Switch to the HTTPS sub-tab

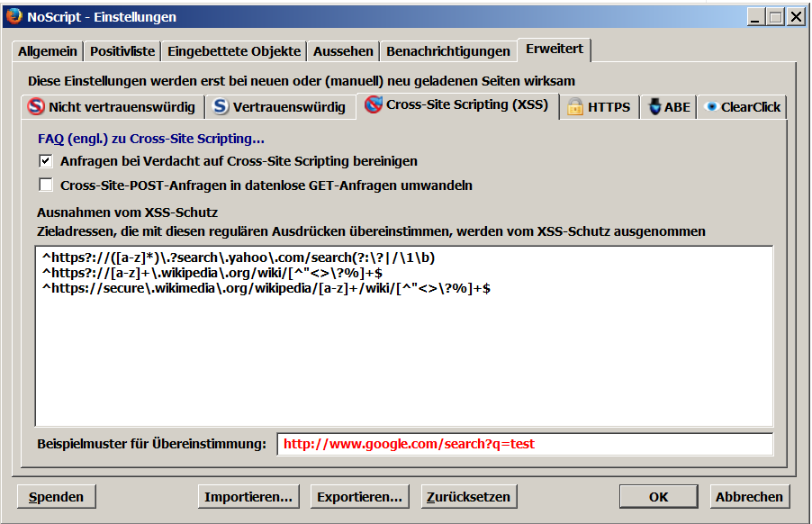tap(600, 106)
